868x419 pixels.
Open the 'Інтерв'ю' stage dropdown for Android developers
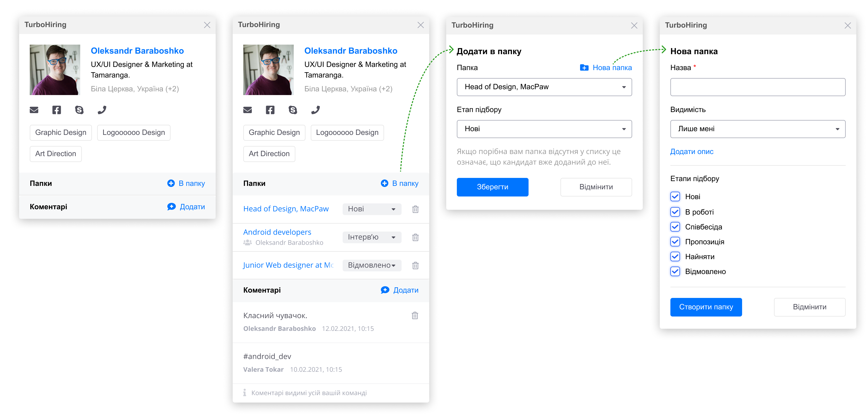click(372, 237)
